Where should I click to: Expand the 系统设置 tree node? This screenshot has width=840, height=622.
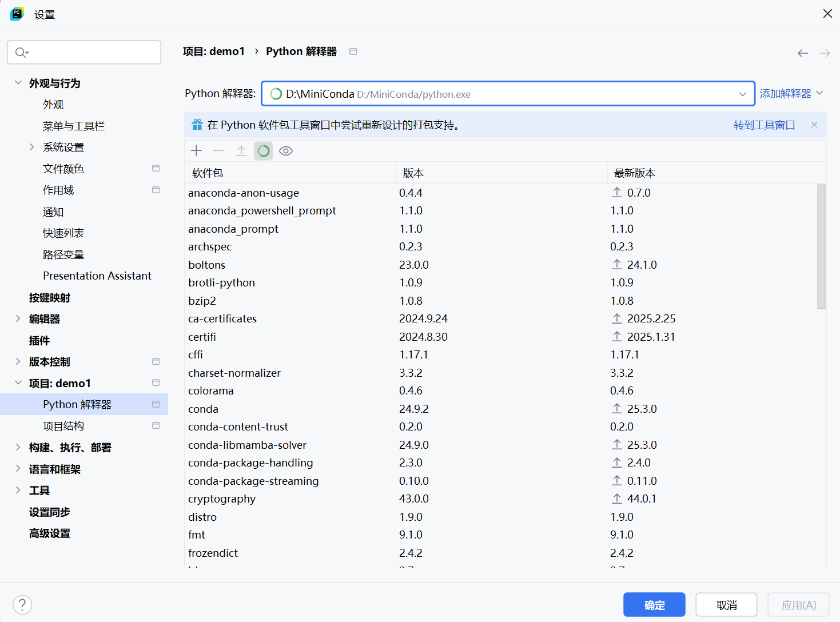coord(32,147)
